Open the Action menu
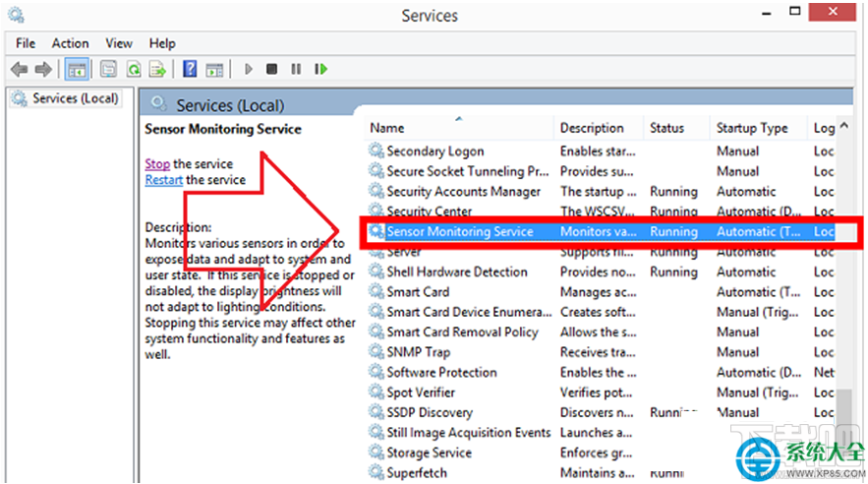 (x=71, y=43)
